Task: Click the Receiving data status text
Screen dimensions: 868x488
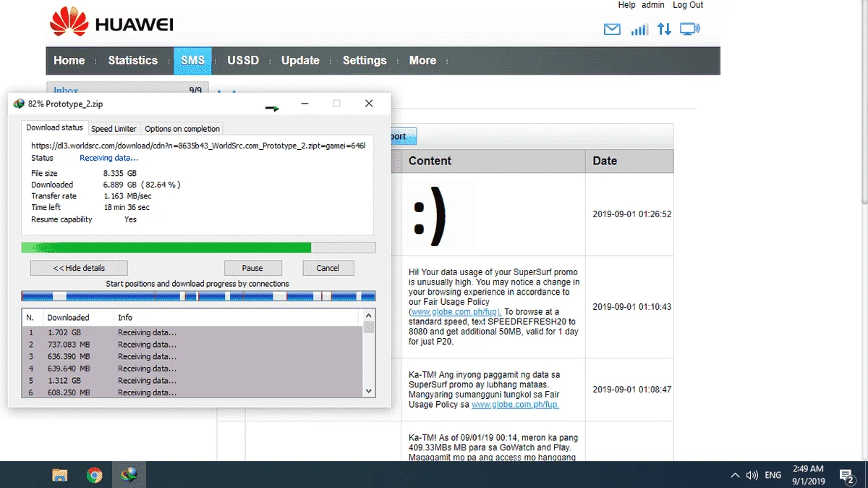Action: pos(109,158)
